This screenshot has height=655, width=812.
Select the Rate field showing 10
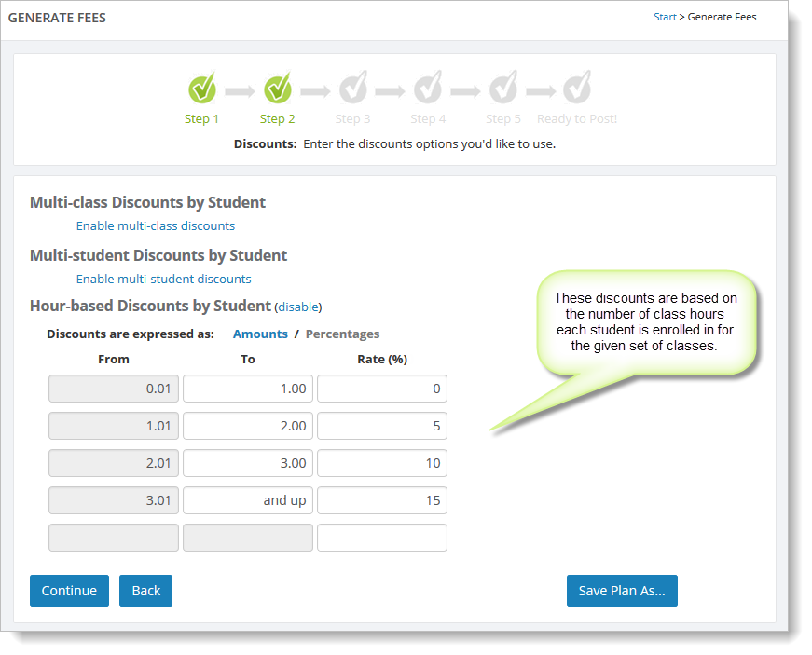tap(382, 463)
